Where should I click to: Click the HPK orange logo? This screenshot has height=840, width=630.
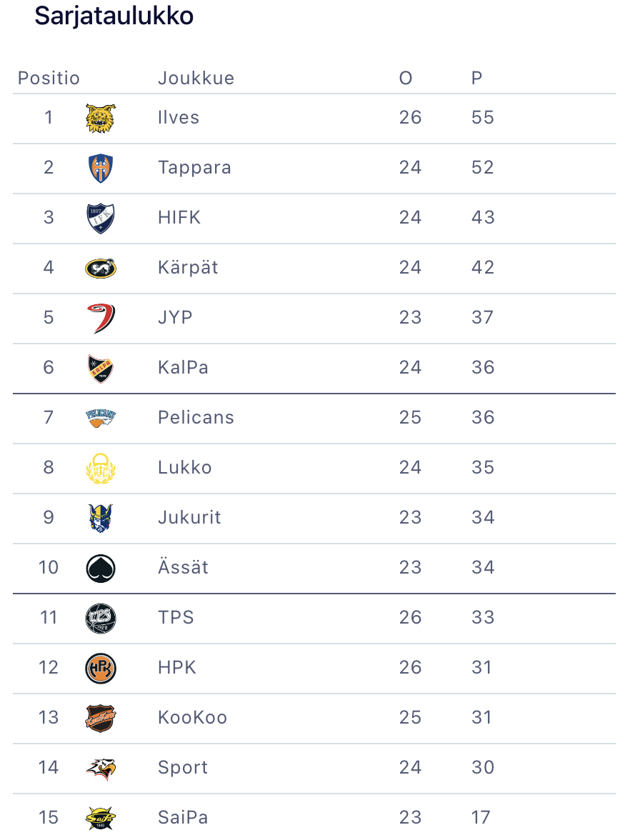click(101, 668)
